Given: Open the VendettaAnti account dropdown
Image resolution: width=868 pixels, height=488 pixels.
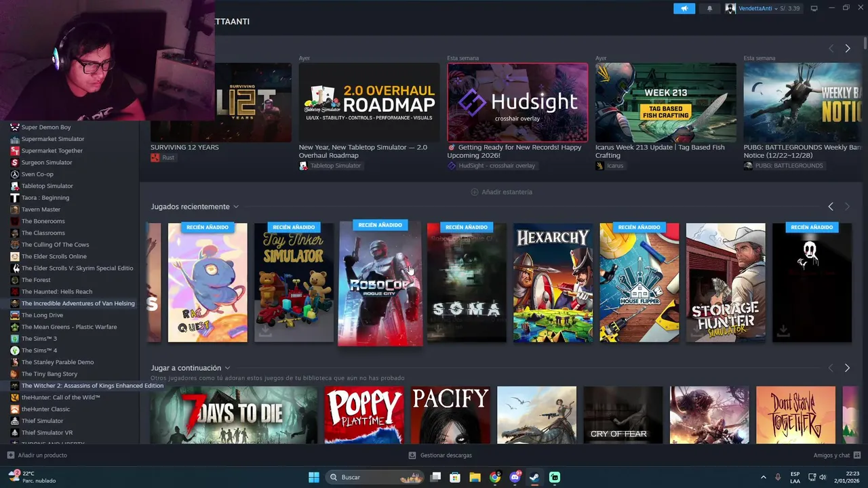Looking at the screenshot, I should coord(763,8).
